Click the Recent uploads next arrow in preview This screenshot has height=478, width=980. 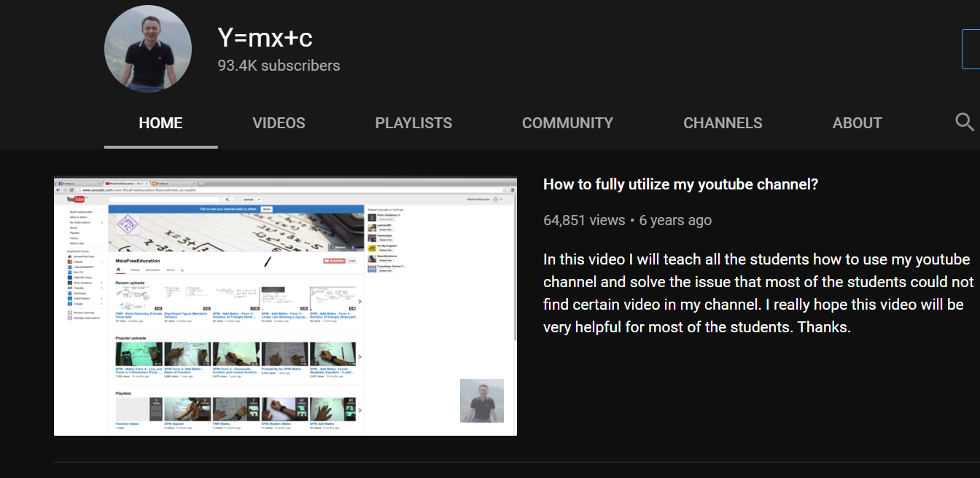coord(359,301)
